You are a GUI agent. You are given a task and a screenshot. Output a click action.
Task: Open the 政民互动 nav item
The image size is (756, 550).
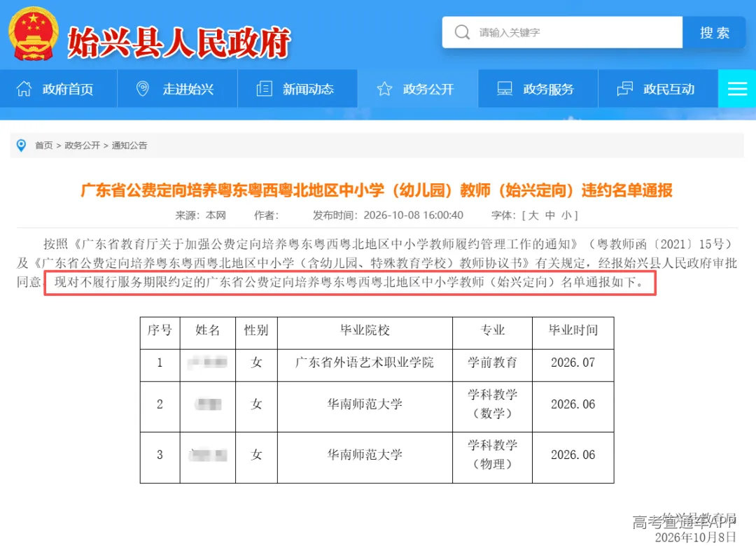[x=658, y=89]
